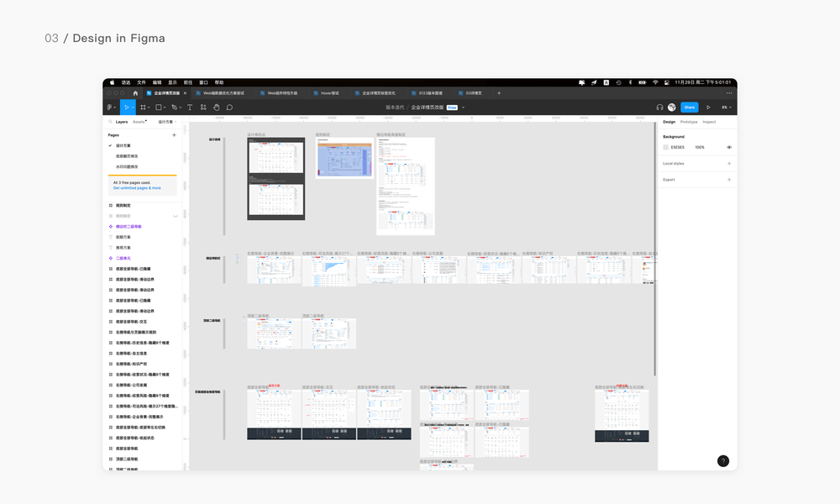Screen dimensions: 840x504
Task: Select the Pen tool
Action: click(174, 108)
